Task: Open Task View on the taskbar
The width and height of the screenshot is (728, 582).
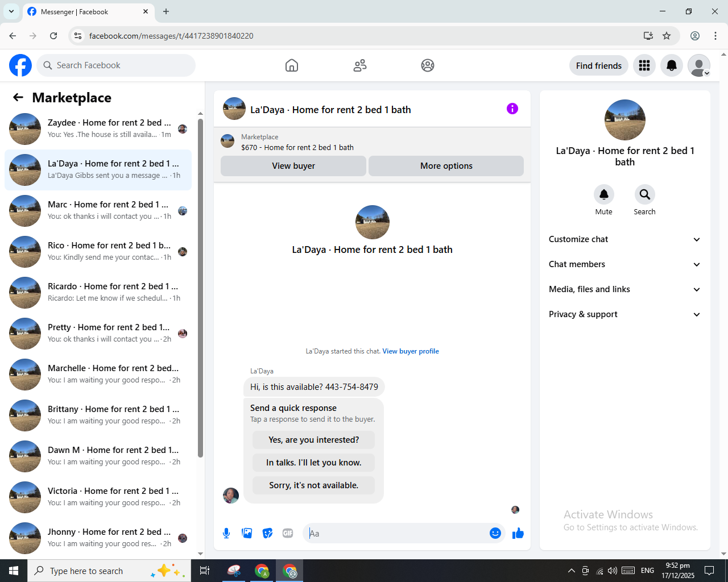Action: point(205,571)
